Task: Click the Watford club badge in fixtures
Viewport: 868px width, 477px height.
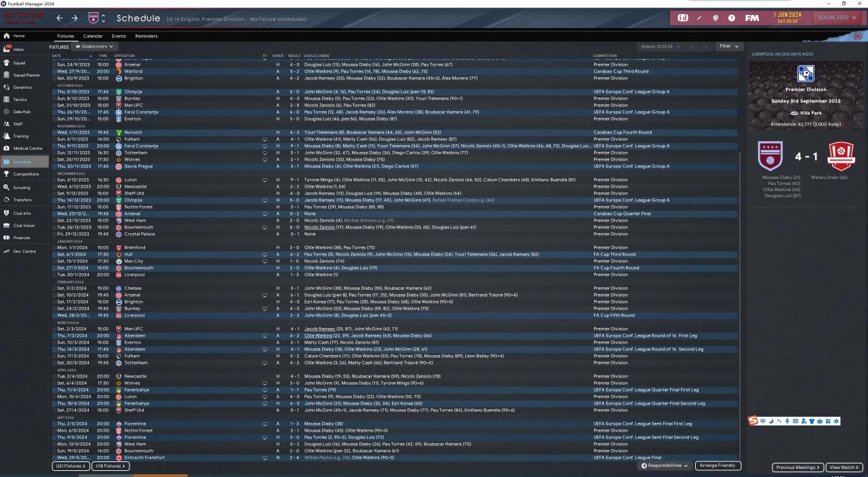Action: coord(119,71)
